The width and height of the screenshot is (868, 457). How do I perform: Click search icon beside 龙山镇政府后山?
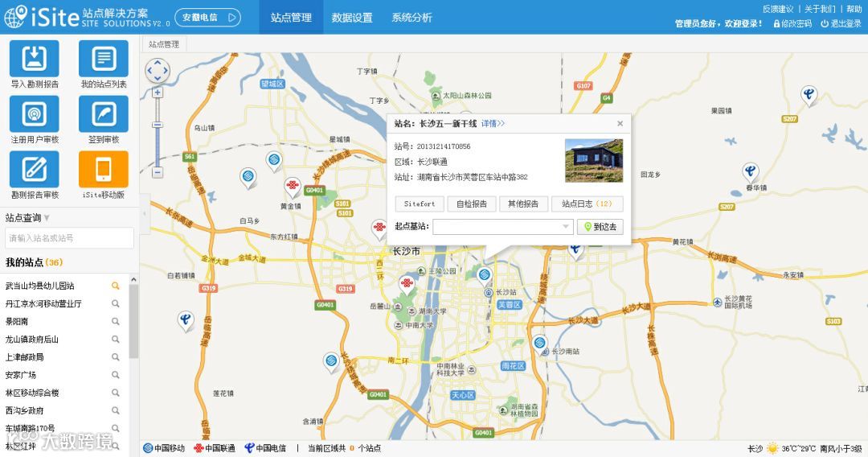tap(115, 339)
